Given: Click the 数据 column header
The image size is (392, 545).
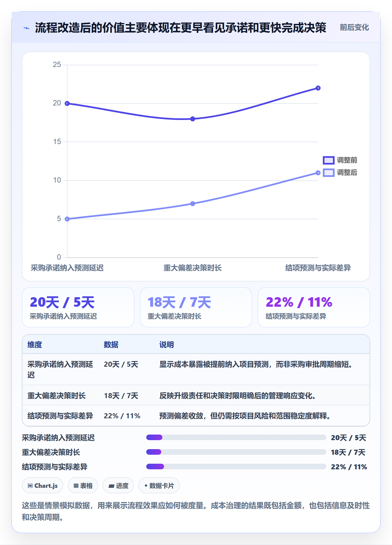Looking at the screenshot, I should (x=111, y=345).
